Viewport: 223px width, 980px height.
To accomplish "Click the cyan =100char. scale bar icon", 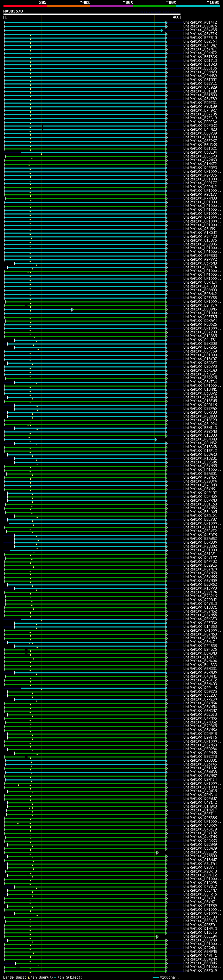I will pyautogui.click(x=155, y=977).
